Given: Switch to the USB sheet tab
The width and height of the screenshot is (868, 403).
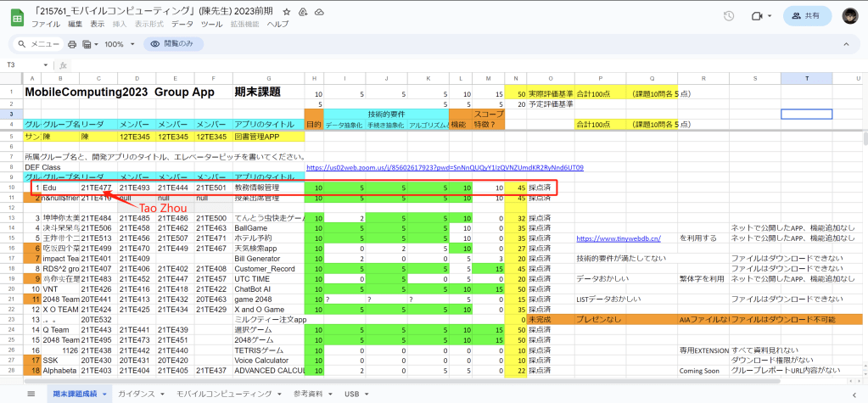Looking at the screenshot, I should click(x=352, y=394).
